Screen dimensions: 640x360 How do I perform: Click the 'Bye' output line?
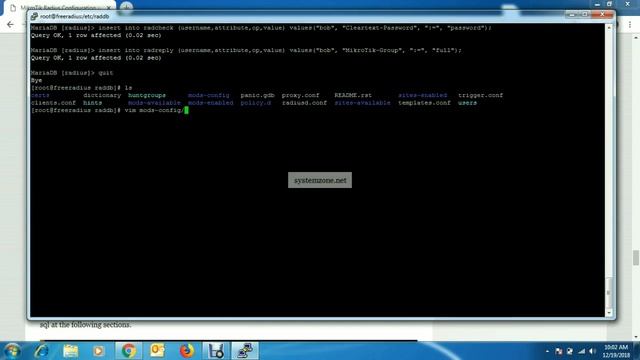pos(36,80)
